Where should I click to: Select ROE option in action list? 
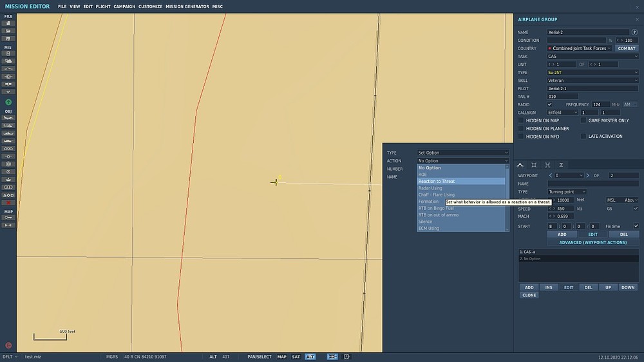click(x=461, y=174)
